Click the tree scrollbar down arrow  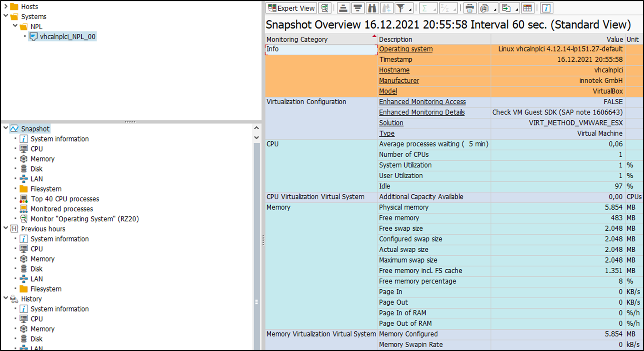pos(256,137)
